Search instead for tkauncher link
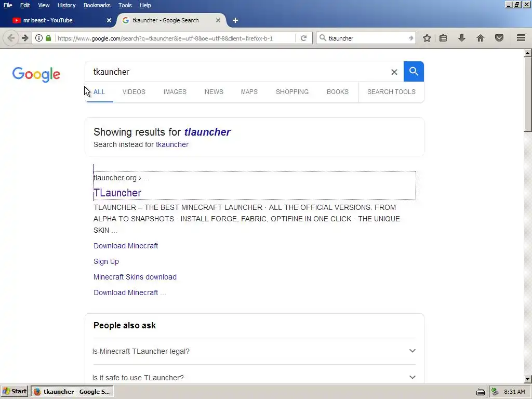 click(x=172, y=144)
